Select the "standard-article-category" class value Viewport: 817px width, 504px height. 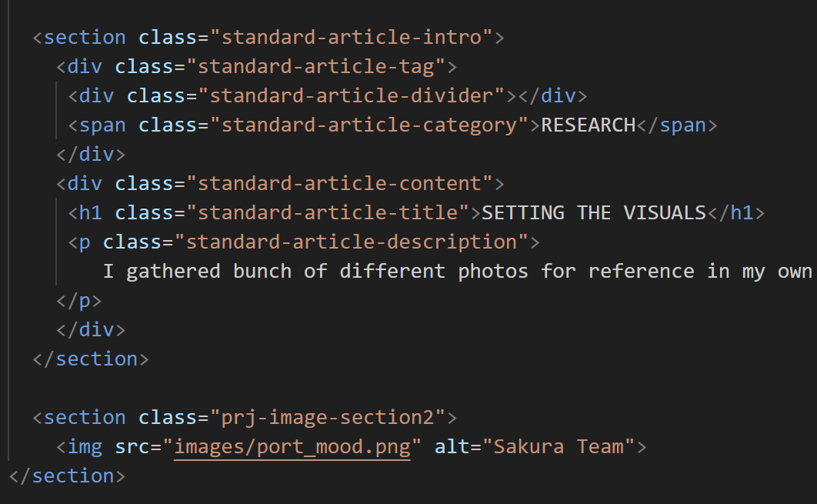[x=368, y=125]
